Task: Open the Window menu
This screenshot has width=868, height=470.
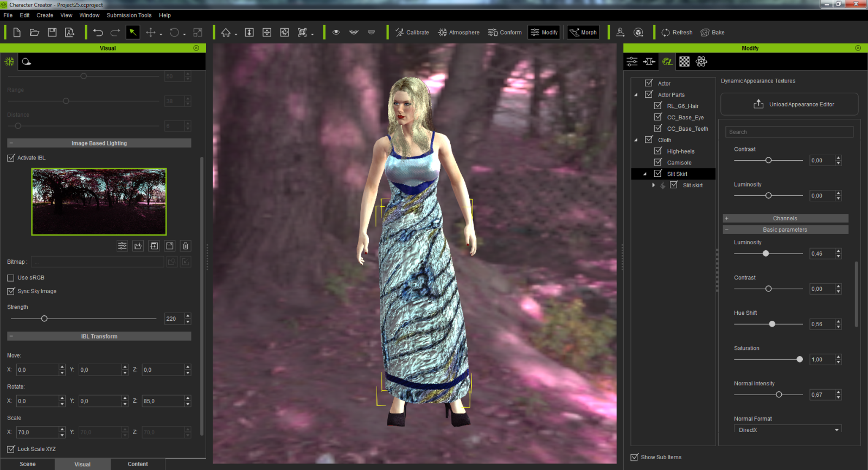Action: coord(90,15)
